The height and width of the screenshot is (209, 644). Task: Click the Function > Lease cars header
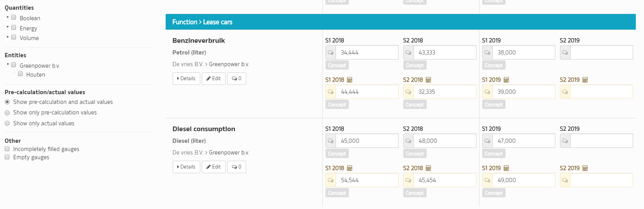(202, 22)
